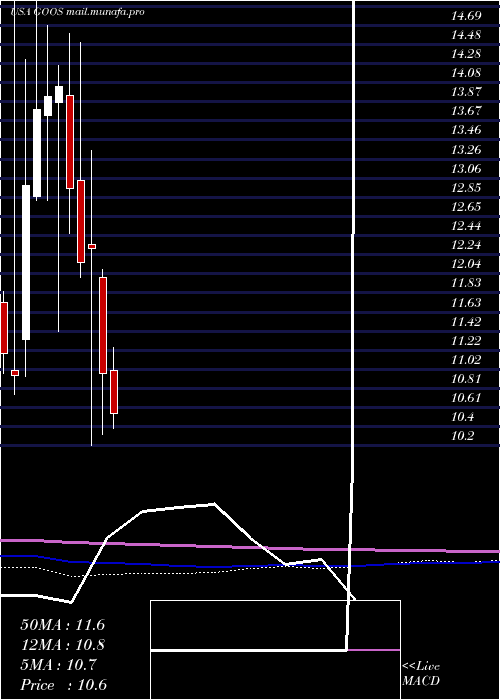Select the 11.63 price axis label
Viewport: 500px width, 700px height.
click(466, 303)
